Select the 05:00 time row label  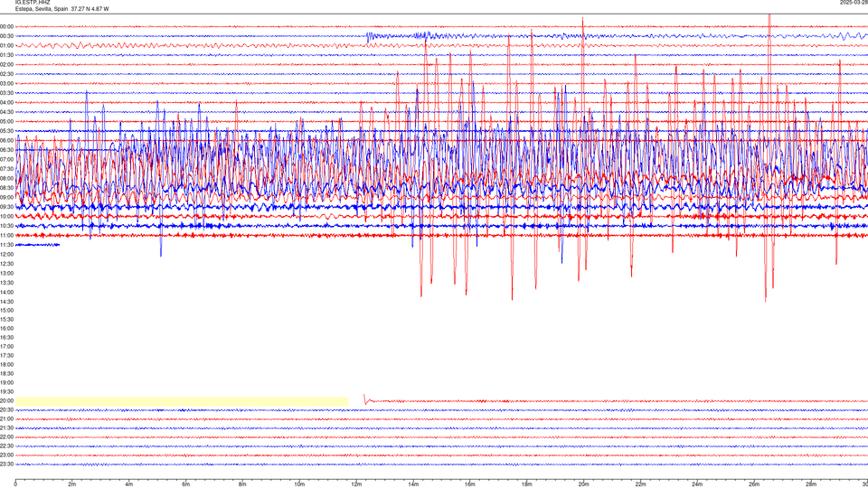[6, 121]
